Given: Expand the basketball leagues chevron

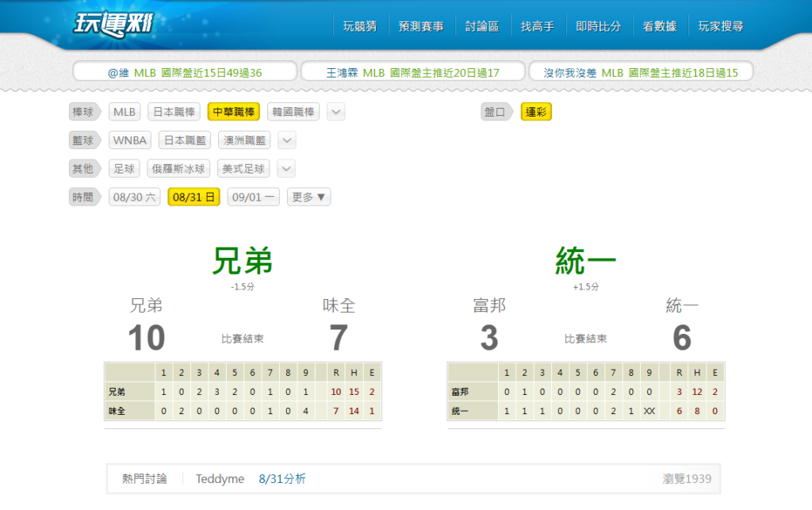Looking at the screenshot, I should (285, 140).
